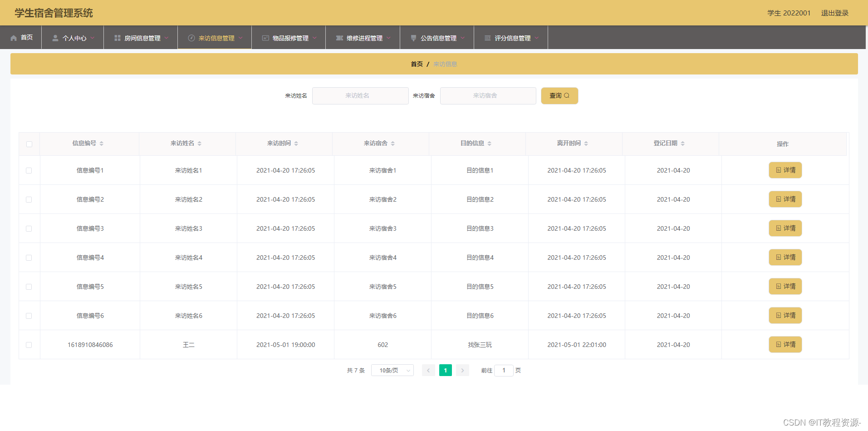Click the compass icon beside 来访信息管理
Screen dimensions: 868x431
tap(191, 38)
